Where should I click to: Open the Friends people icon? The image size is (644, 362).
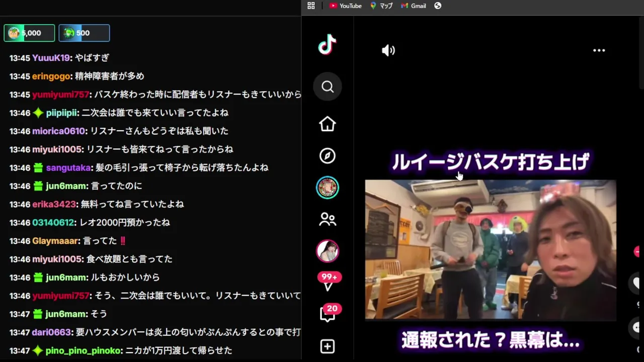(328, 219)
